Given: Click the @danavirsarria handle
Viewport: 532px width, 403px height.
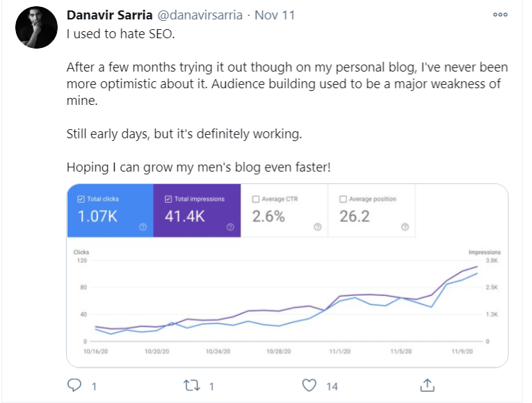Looking at the screenshot, I should pyautogui.click(x=202, y=15).
